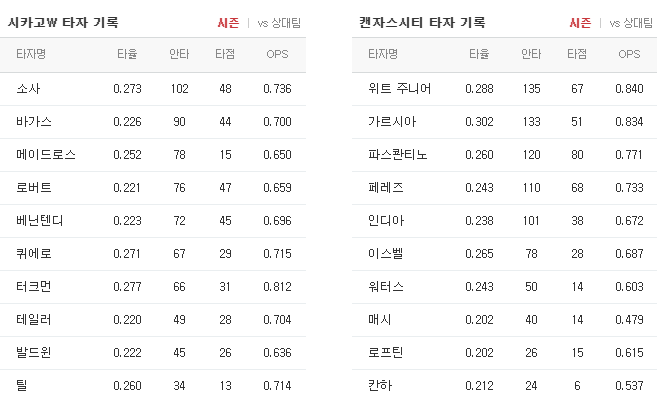Screen dimensions: 657x408
Task: Open batter 메이드로스 entry
Action: pos(46,155)
